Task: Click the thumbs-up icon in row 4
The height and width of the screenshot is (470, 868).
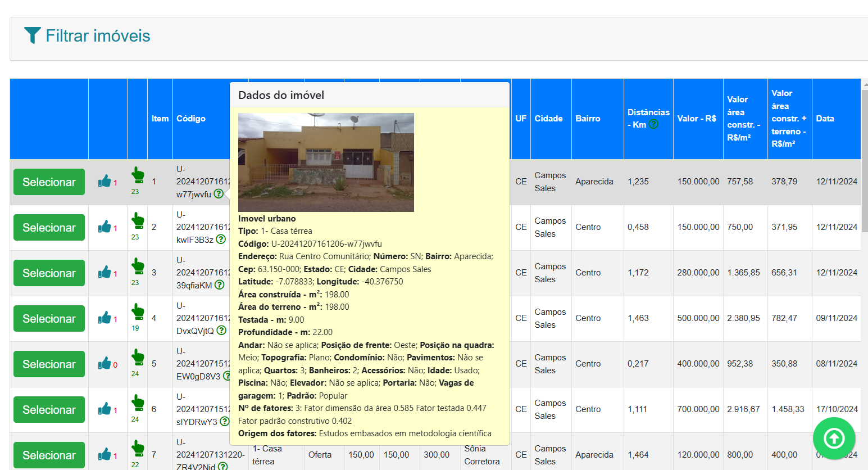Action: [104, 318]
